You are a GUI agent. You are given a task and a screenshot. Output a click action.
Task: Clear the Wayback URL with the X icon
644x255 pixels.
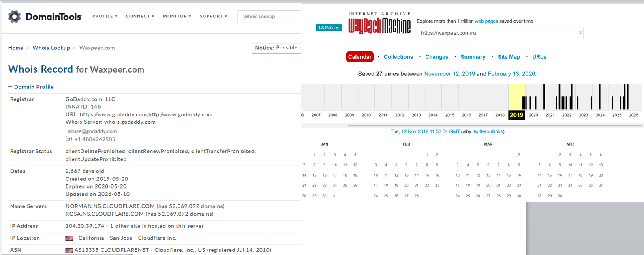tap(580, 33)
